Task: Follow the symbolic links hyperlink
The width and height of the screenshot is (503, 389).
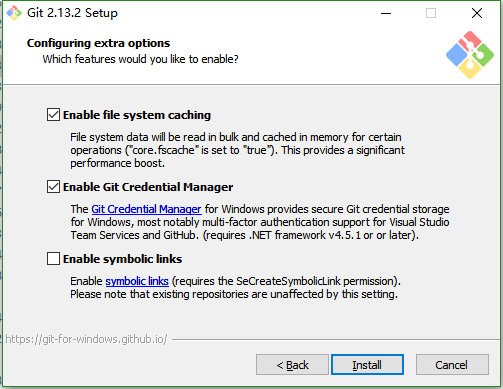Action: click(137, 281)
